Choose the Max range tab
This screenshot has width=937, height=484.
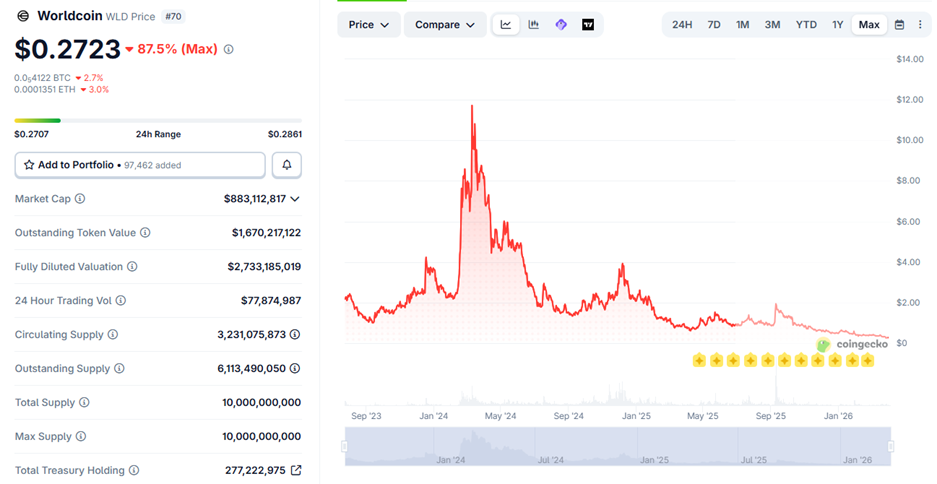click(869, 25)
